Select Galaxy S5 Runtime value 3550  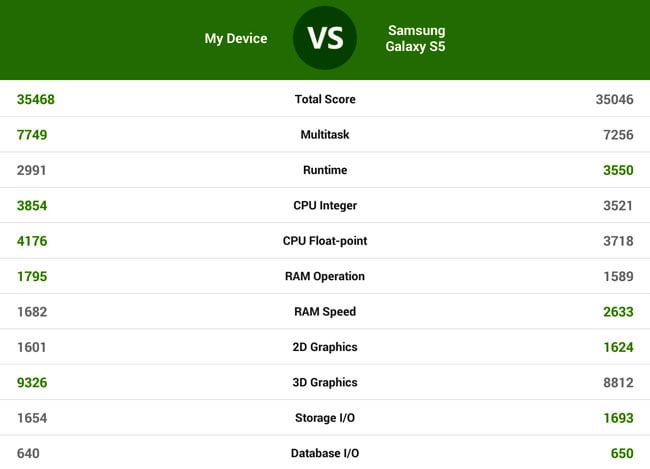(x=618, y=170)
